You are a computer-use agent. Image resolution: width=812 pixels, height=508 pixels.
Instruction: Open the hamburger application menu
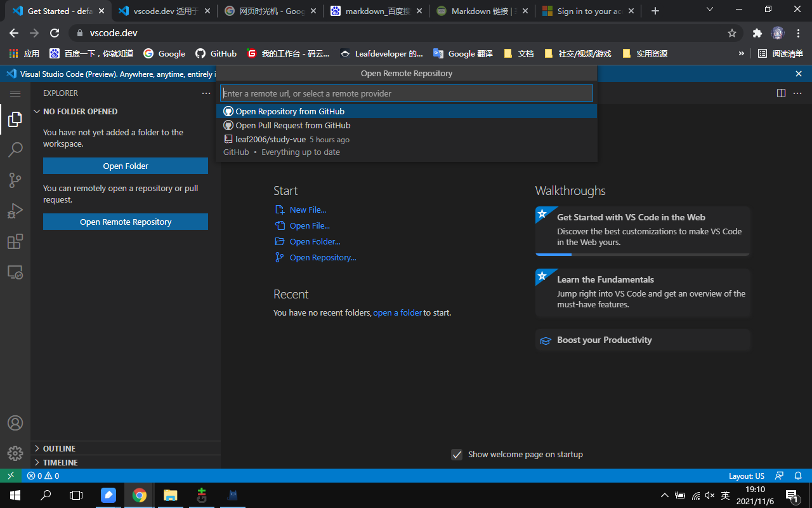point(15,93)
